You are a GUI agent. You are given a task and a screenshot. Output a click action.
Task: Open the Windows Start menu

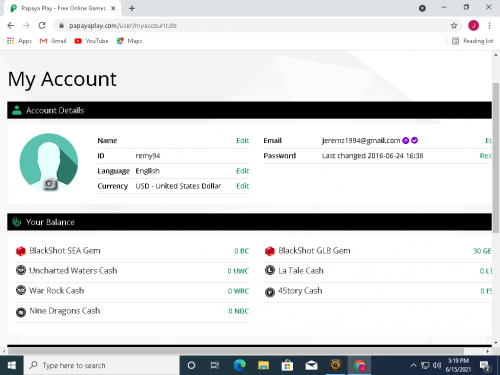(x=12, y=365)
